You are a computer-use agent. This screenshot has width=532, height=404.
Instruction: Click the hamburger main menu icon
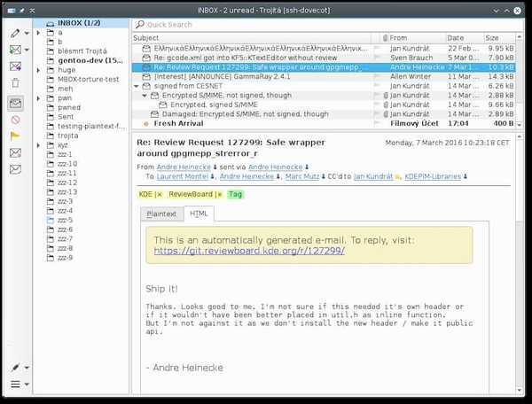click(15, 384)
